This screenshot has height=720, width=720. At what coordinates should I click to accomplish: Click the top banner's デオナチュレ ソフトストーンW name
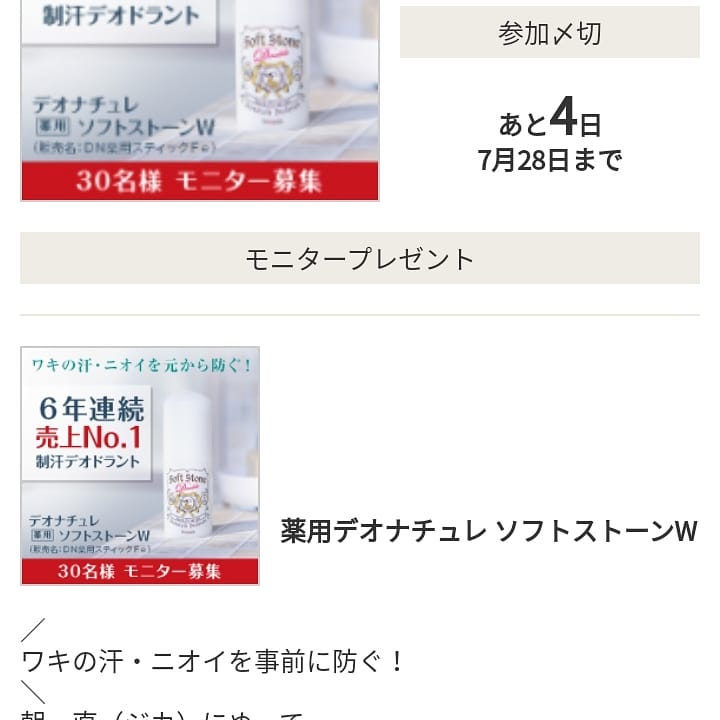point(123,117)
